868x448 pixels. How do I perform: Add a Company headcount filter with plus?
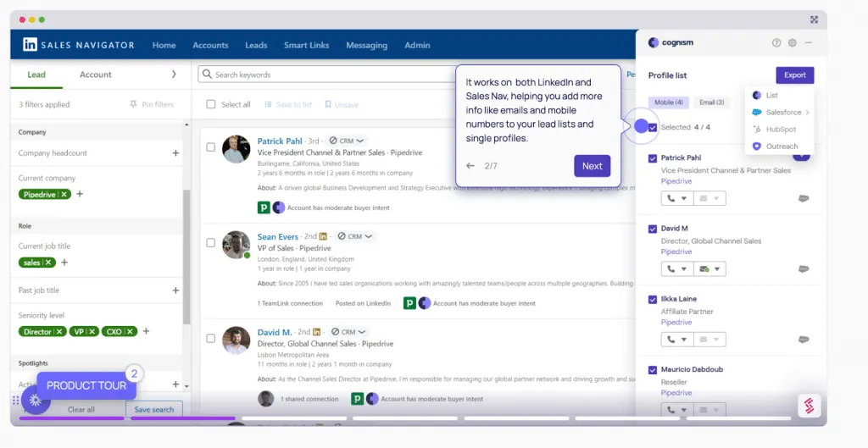point(175,152)
